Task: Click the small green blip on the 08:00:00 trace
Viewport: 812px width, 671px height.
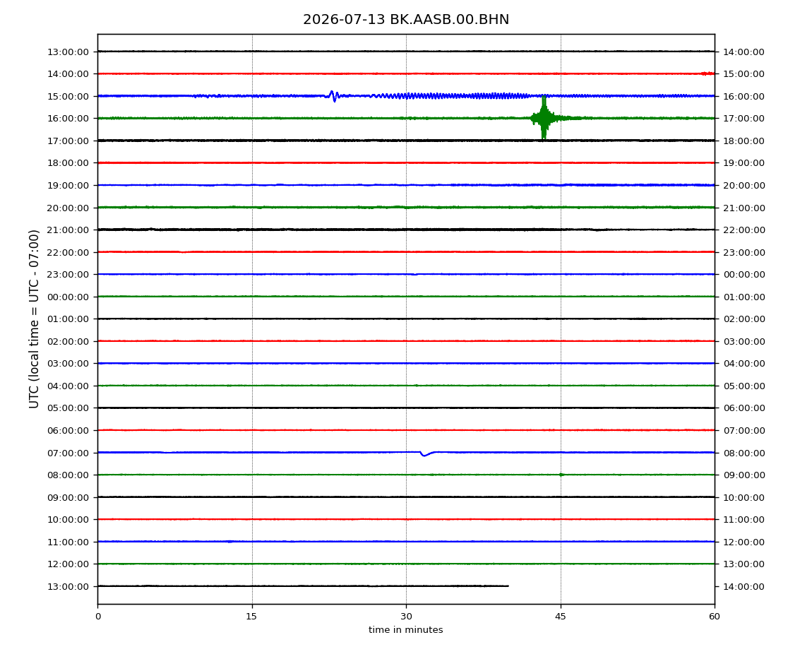Action: tap(561, 475)
